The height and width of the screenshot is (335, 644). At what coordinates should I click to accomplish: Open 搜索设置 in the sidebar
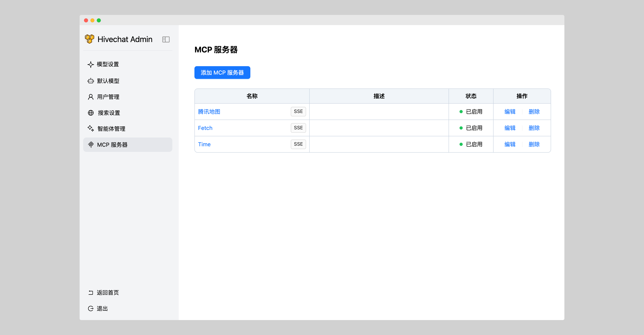[128, 113]
